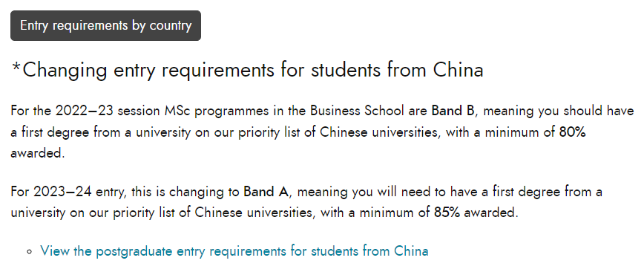The height and width of the screenshot is (275, 644).
Task: Click the Changing entry requirements heading
Action: click(x=247, y=70)
